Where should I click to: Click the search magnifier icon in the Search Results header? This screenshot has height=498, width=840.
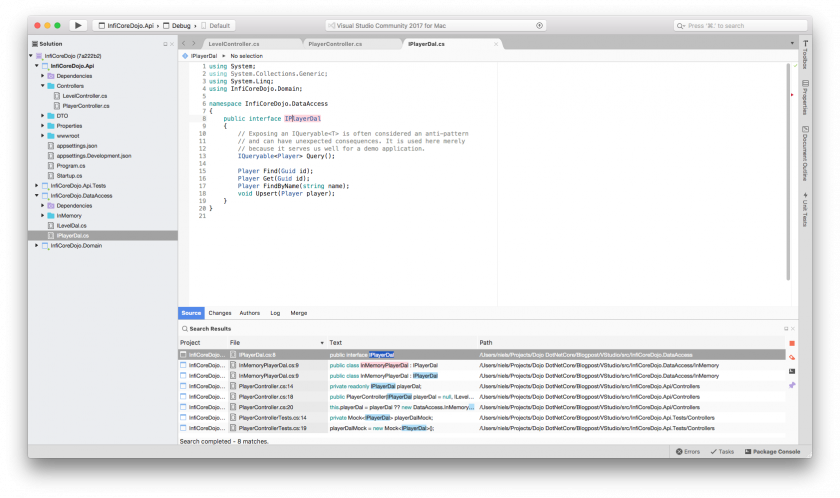(x=184, y=329)
